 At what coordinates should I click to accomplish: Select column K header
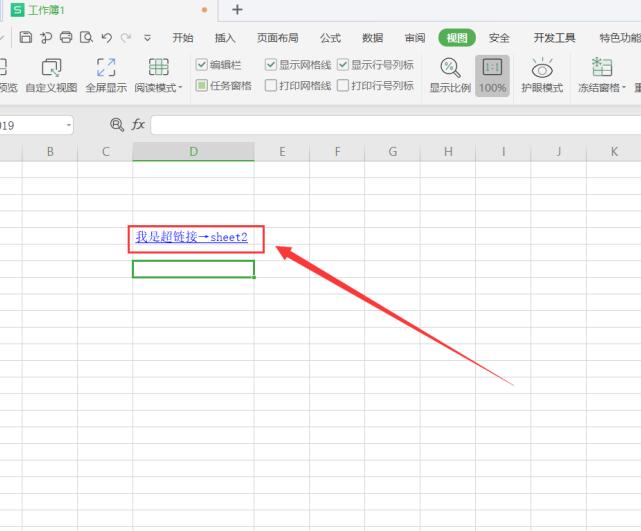click(x=614, y=152)
